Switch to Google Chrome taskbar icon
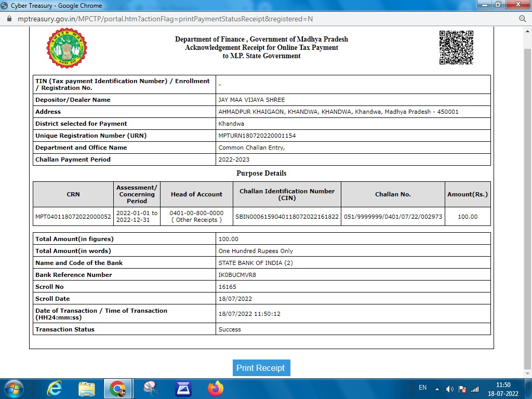The height and width of the screenshot is (399, 532). [x=118, y=389]
